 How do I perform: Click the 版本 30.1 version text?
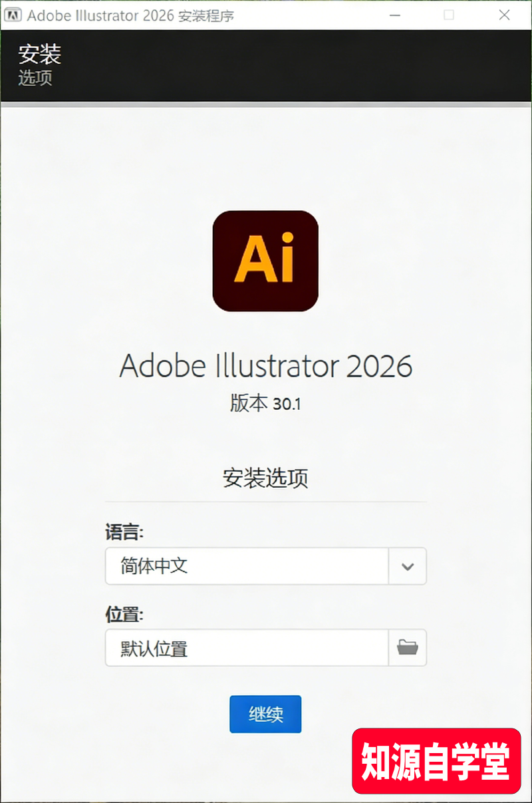tap(265, 402)
